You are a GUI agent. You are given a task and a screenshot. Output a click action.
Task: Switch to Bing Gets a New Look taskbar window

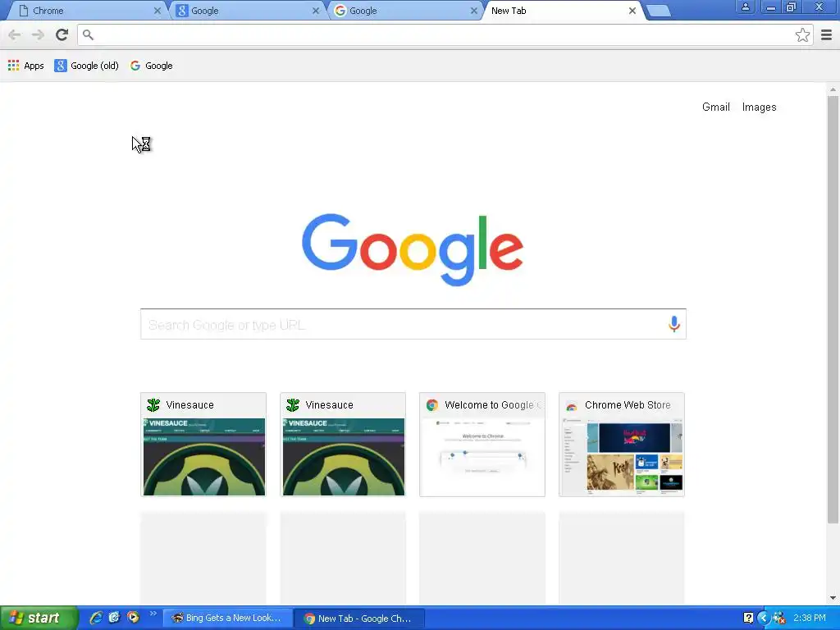228,619
